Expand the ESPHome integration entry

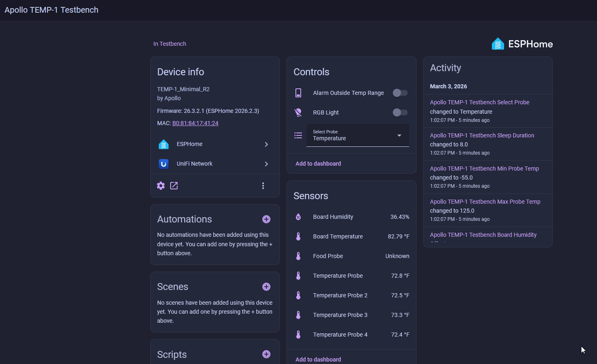tap(215, 144)
